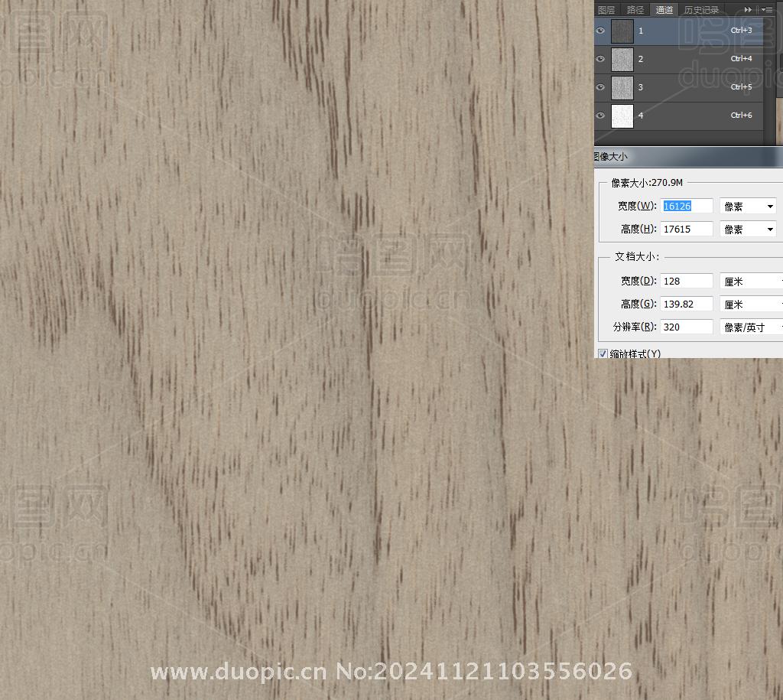Toggle the eye icon for channel 3

click(x=600, y=87)
